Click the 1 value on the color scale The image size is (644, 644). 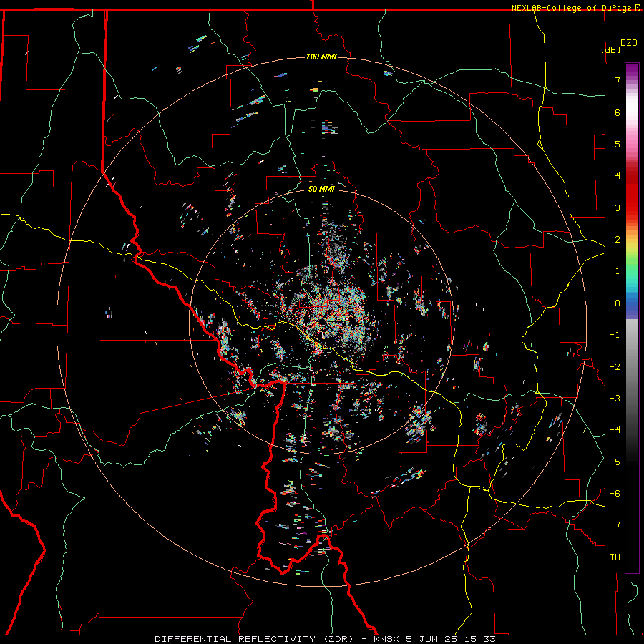618,271
